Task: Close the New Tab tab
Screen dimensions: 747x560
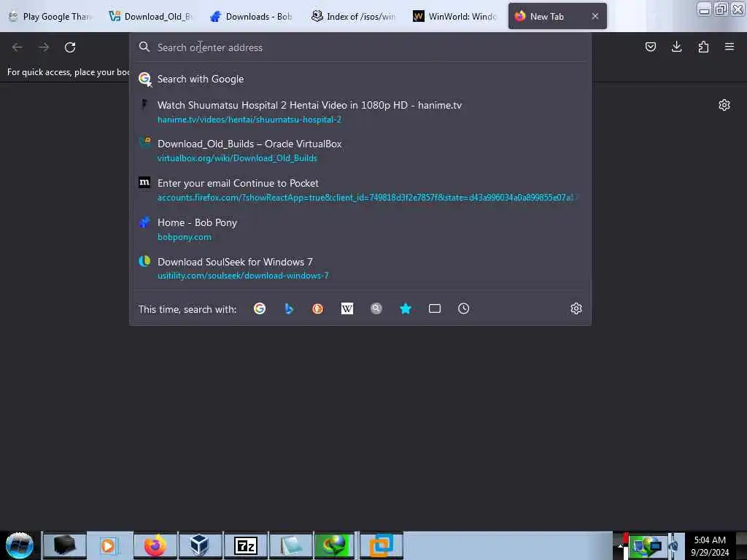Action: [x=595, y=16]
